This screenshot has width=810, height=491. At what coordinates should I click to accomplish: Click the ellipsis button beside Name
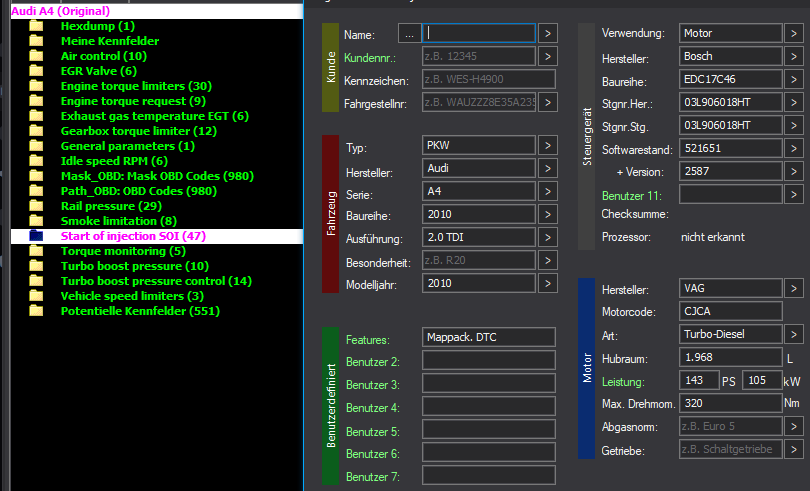408,33
